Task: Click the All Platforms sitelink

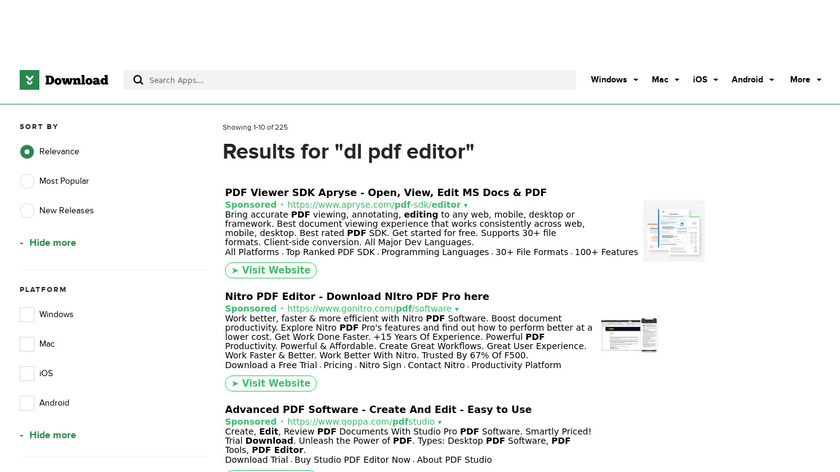Action: (x=252, y=252)
